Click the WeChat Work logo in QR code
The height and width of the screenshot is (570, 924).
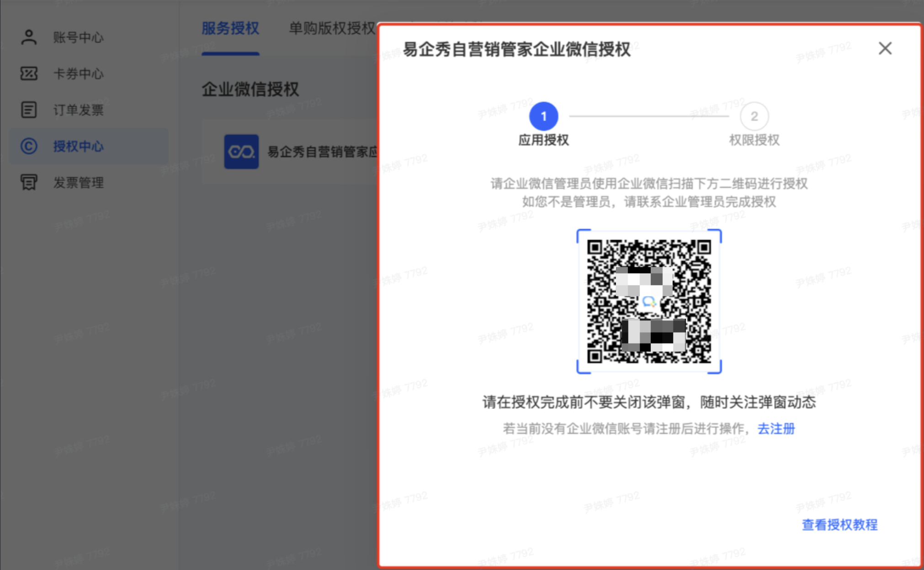[649, 301]
